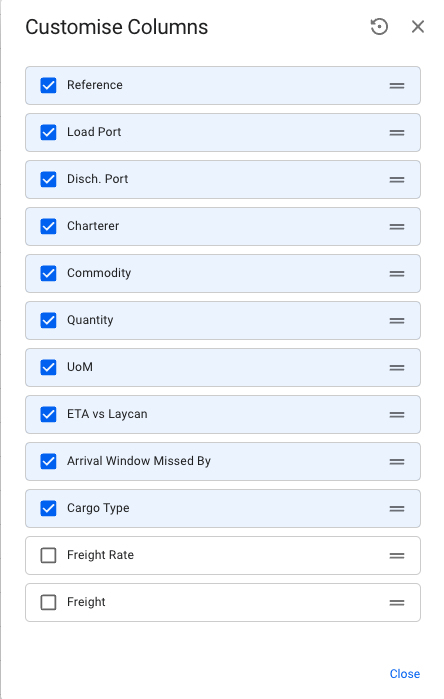Click the reset columns history icon
Viewport: 444px width, 699px height.
tap(379, 27)
